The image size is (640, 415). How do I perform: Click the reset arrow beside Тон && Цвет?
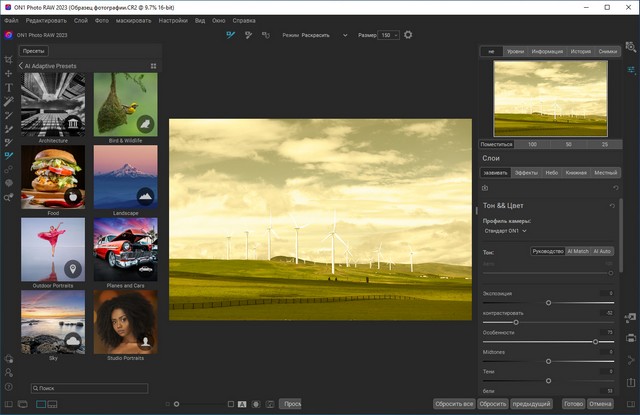pyautogui.click(x=612, y=205)
